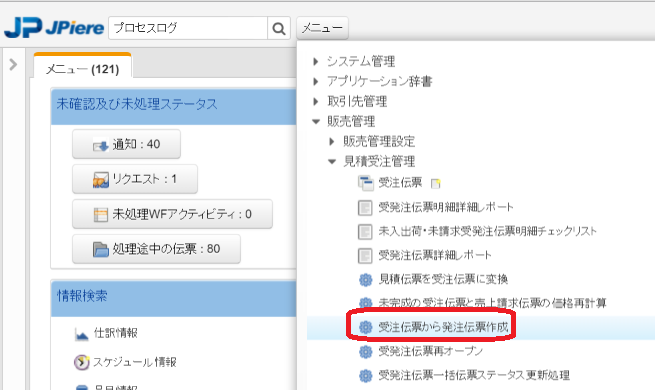Select the メニュー (121) tab

pyautogui.click(x=82, y=68)
